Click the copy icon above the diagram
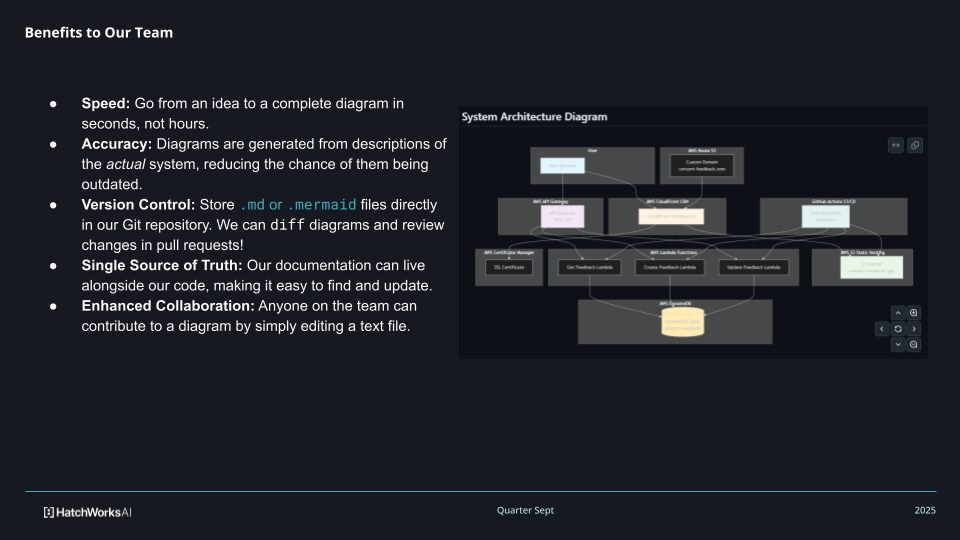Image resolution: width=960 pixels, height=540 pixels. pos(914,145)
